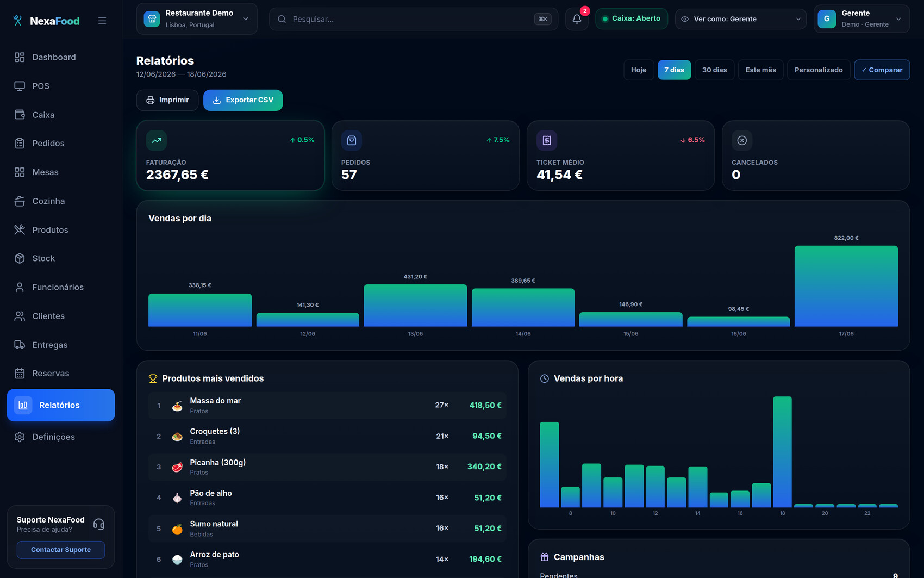The image size is (924, 578).
Task: Expand the Restaurante Demo location selector
Action: pyautogui.click(x=197, y=19)
